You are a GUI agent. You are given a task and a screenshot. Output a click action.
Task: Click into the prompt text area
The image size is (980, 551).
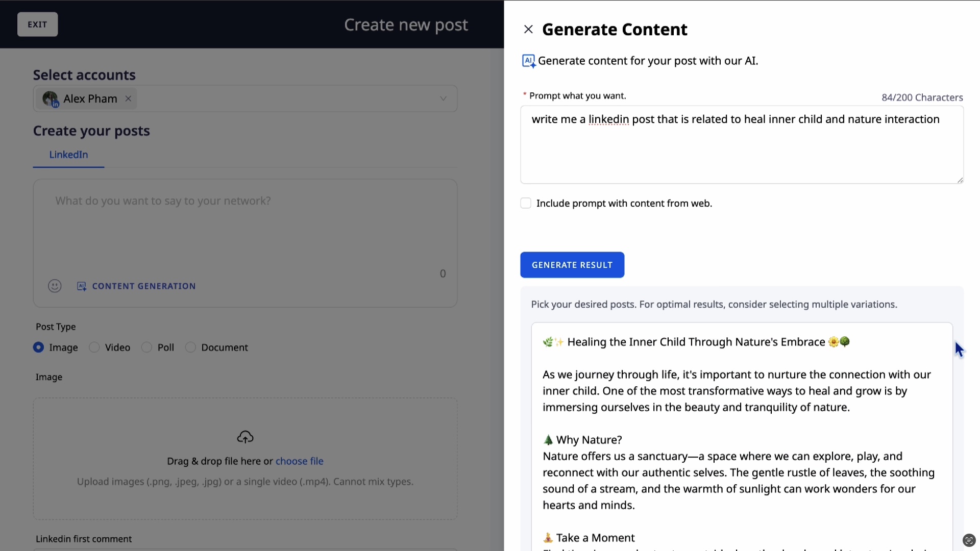[742, 145]
